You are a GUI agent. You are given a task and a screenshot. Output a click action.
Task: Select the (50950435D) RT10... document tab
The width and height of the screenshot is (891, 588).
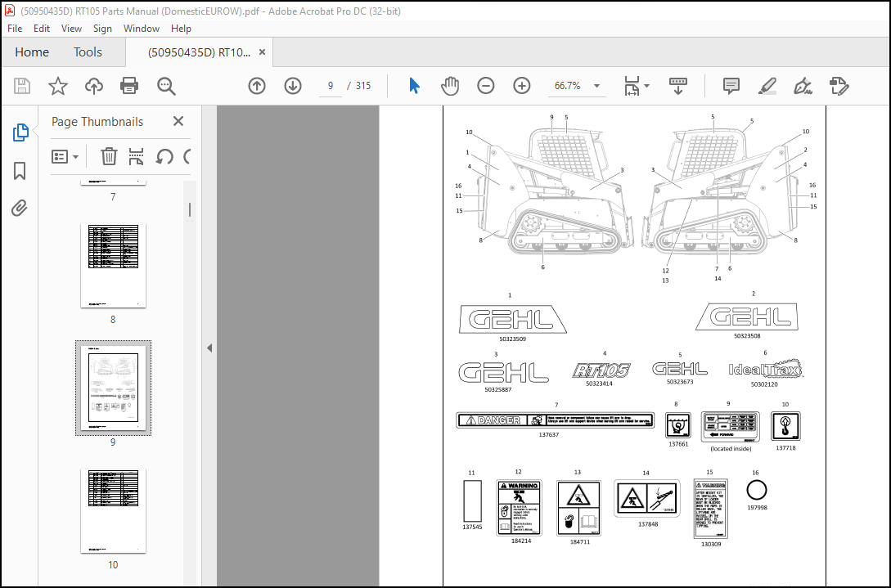click(199, 52)
